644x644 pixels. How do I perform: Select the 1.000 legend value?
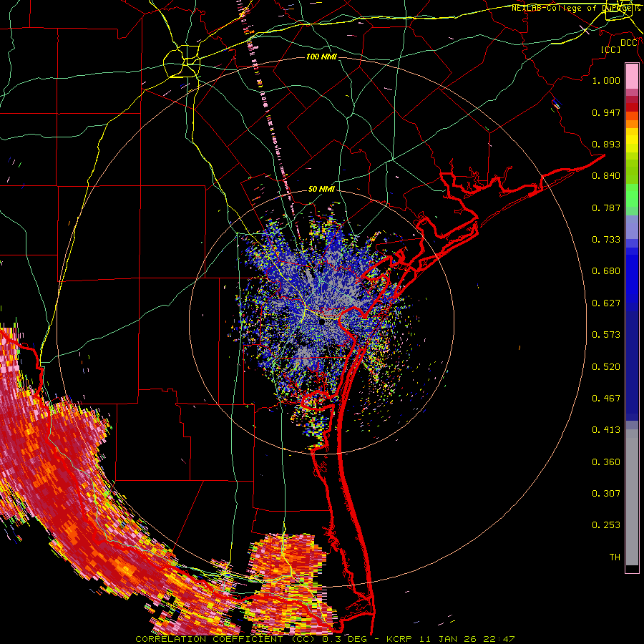[606, 80]
